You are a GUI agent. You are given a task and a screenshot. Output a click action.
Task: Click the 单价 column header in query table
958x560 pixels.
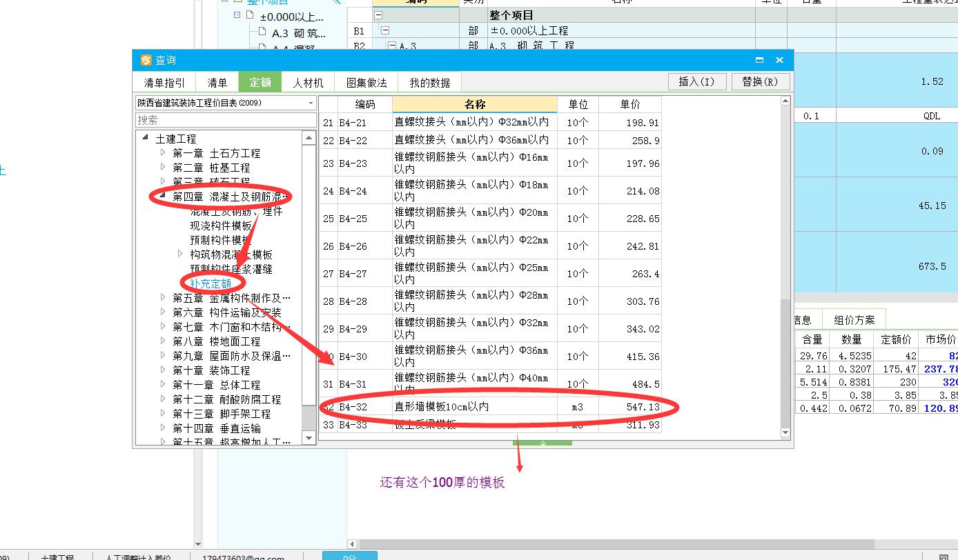tap(630, 105)
